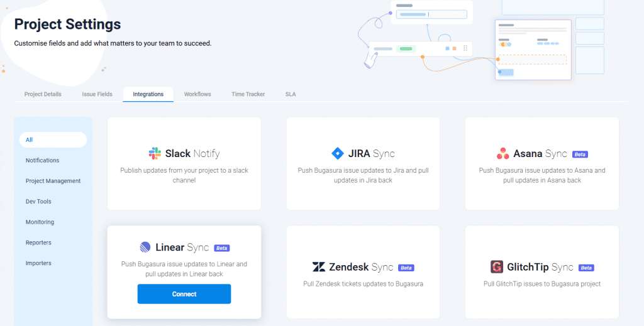Viewport: 644px width, 326px height.
Task: Filter by Monitoring category
Action: click(40, 222)
